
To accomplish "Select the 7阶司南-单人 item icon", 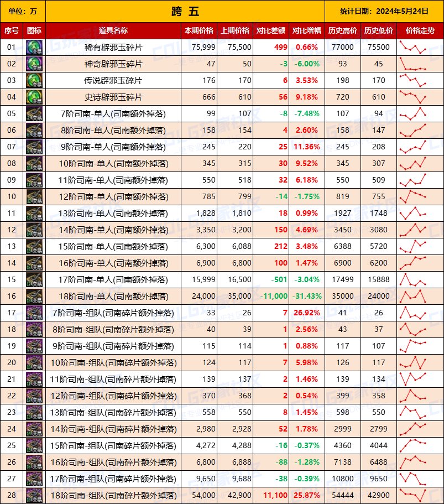I will tap(34, 114).
